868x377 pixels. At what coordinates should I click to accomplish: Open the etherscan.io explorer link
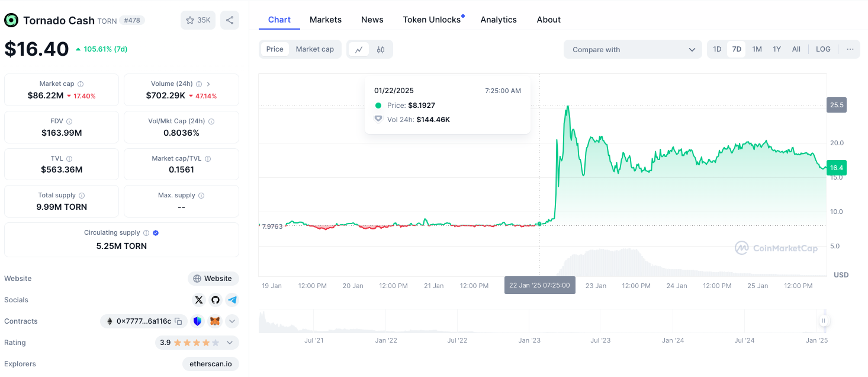pyautogui.click(x=211, y=364)
